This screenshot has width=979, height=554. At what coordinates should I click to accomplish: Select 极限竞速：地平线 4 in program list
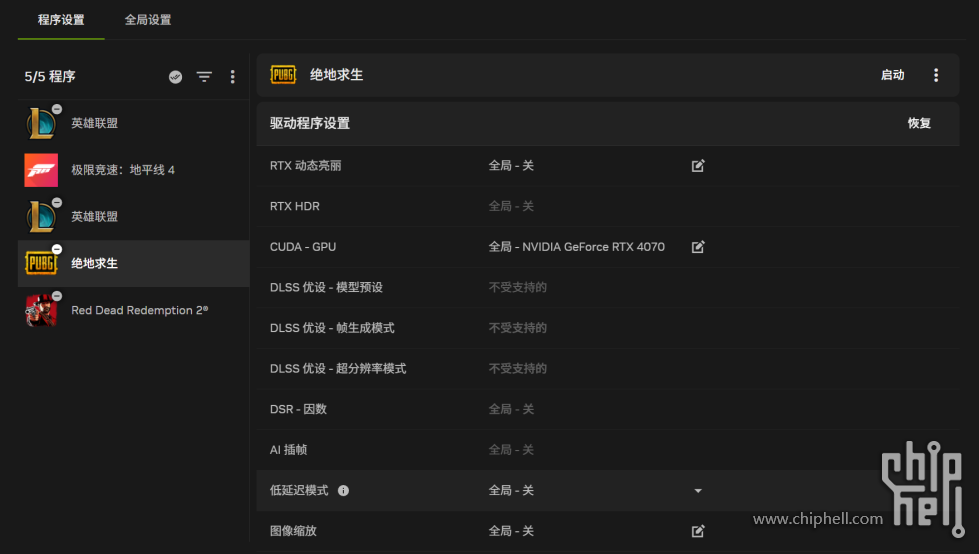(134, 170)
